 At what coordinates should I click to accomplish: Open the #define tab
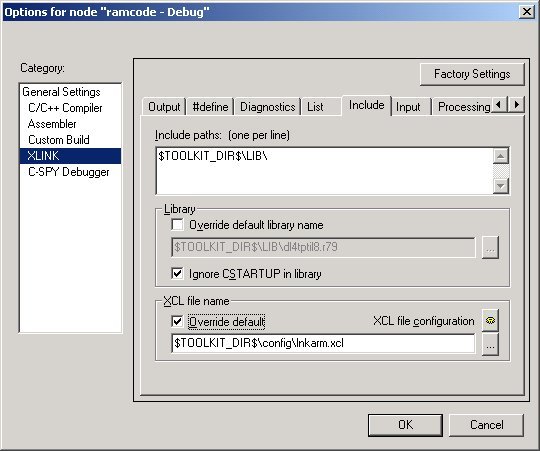click(x=210, y=107)
